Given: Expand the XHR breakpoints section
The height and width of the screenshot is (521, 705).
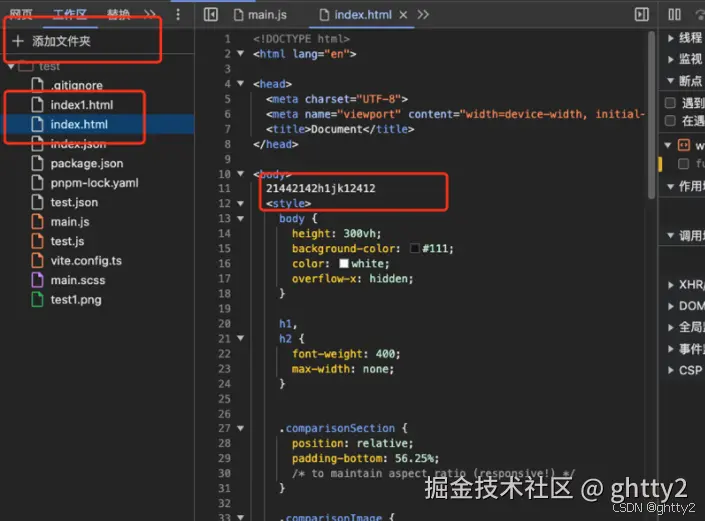Looking at the screenshot, I should click(671, 285).
